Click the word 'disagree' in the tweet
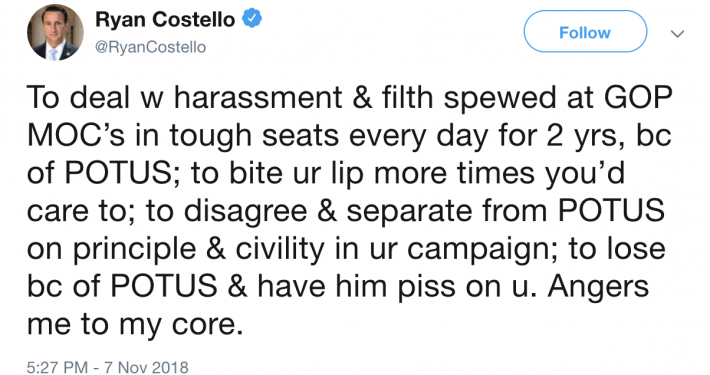This screenshot has height=375, width=710. (246, 211)
